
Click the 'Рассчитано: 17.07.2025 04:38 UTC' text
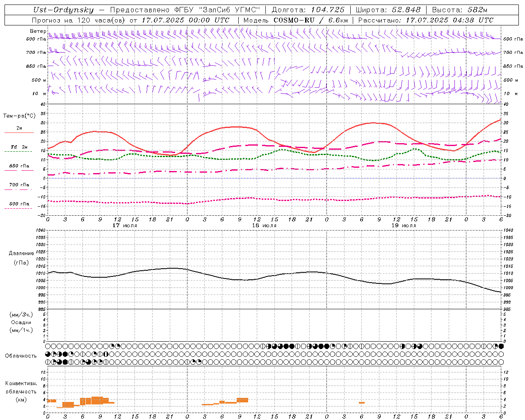[426, 20]
